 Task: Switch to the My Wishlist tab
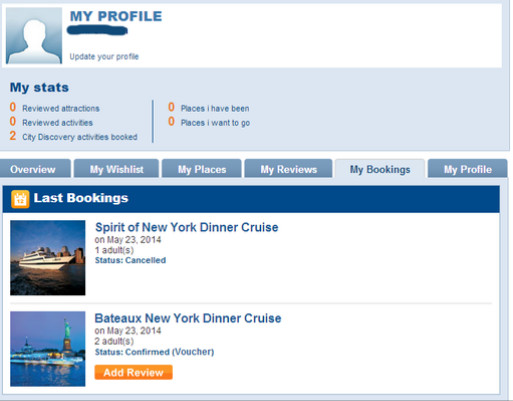tap(116, 169)
